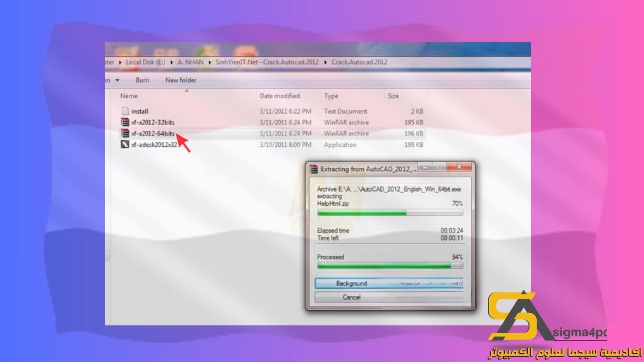
Task: Click 195 KB size cell
Action: pyautogui.click(x=414, y=122)
